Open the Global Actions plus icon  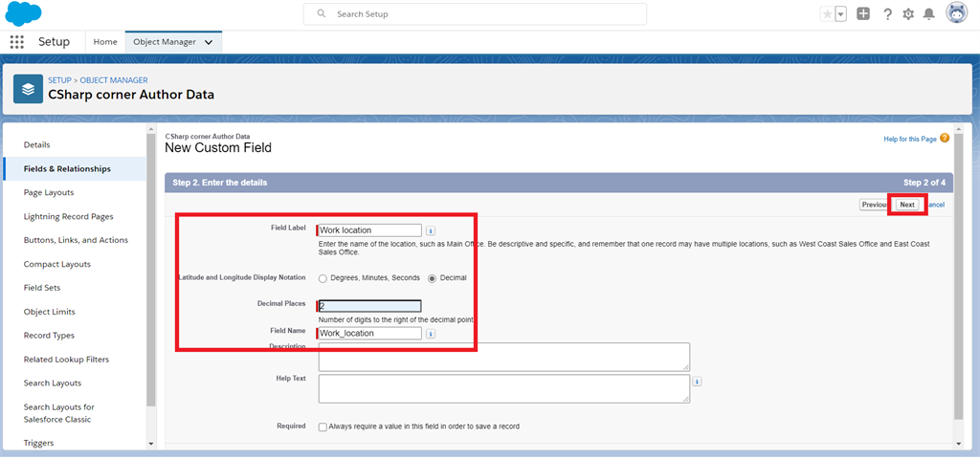[863, 13]
